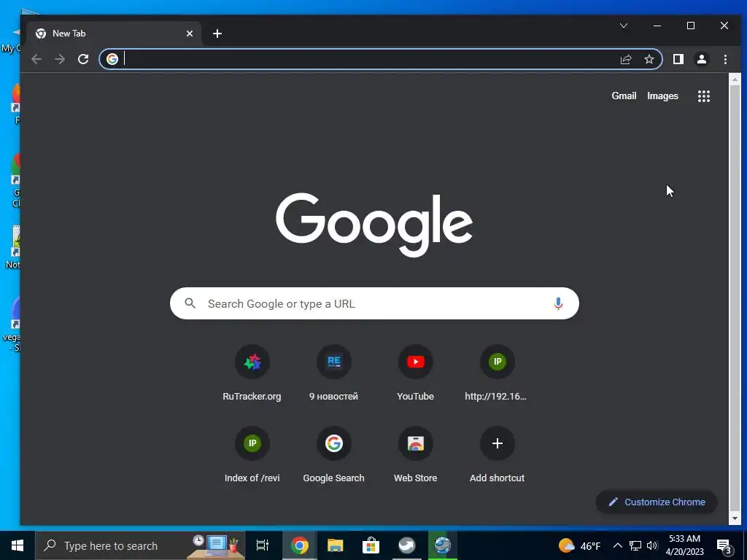Image resolution: width=747 pixels, height=560 pixels.
Task: Open Task View on the taskbar
Action: click(x=263, y=545)
